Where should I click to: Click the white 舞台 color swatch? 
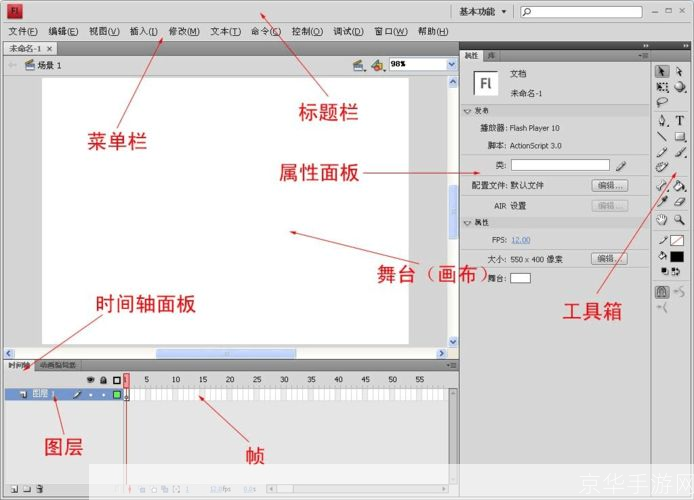520,277
